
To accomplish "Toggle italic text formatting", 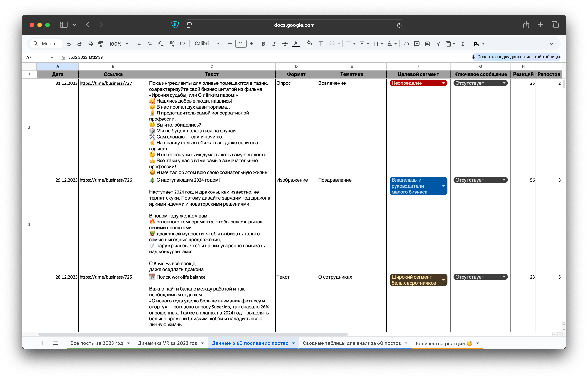I will [274, 44].
